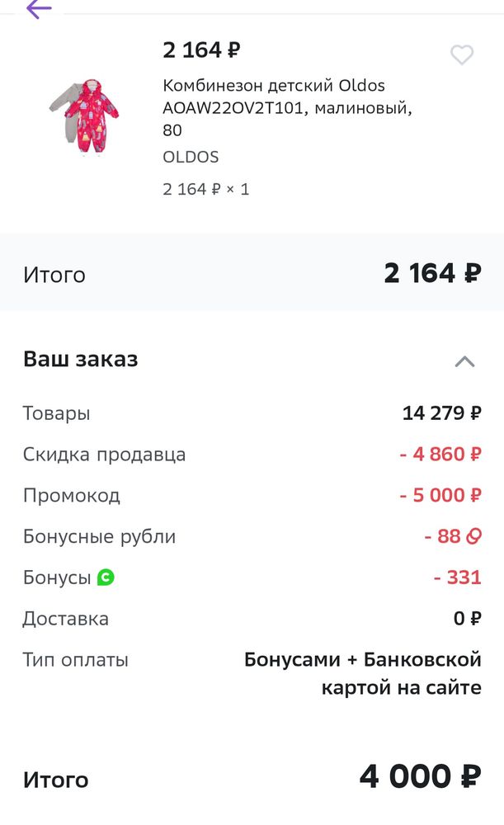Select the Товары row amount 14 279 ₽
Screen dimensions: 504x825
[x=442, y=412]
